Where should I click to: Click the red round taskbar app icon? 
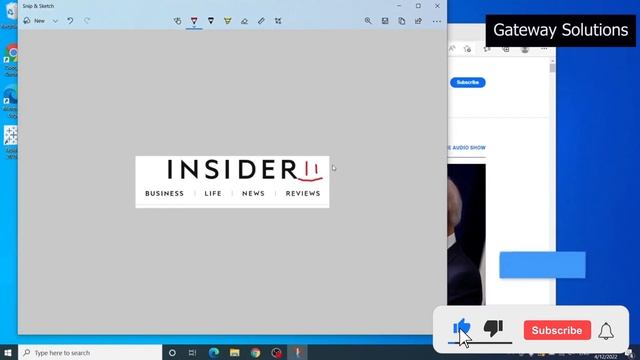pyautogui.click(x=276, y=353)
